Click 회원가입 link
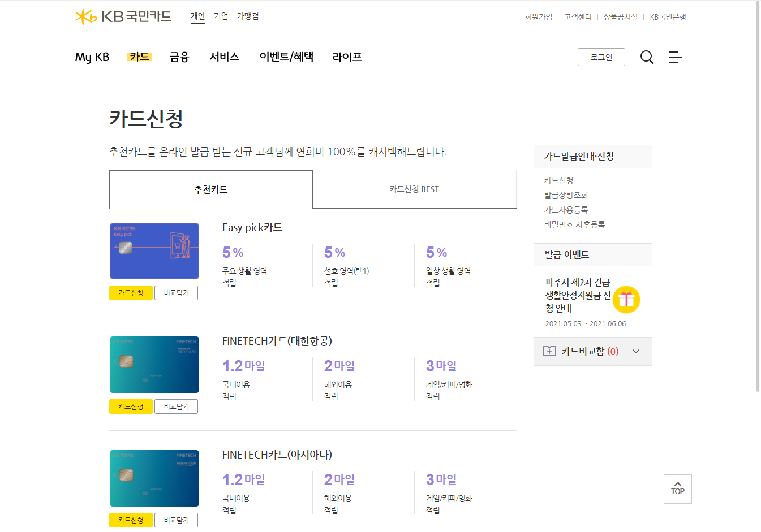The image size is (761, 532). click(x=539, y=17)
